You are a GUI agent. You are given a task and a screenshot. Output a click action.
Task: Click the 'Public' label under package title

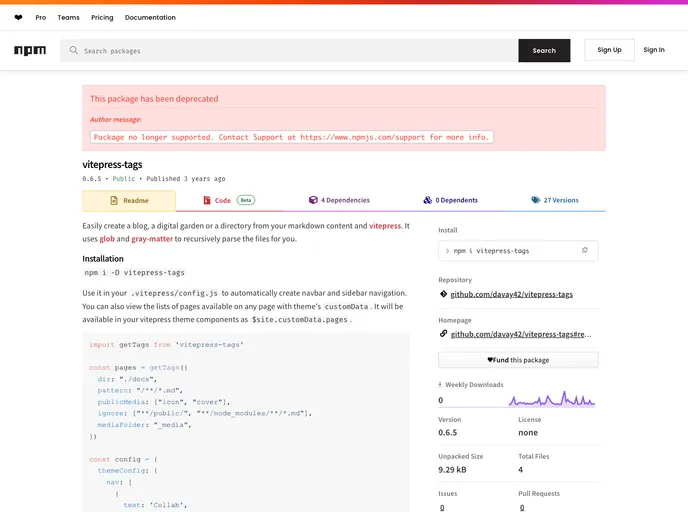click(x=124, y=179)
